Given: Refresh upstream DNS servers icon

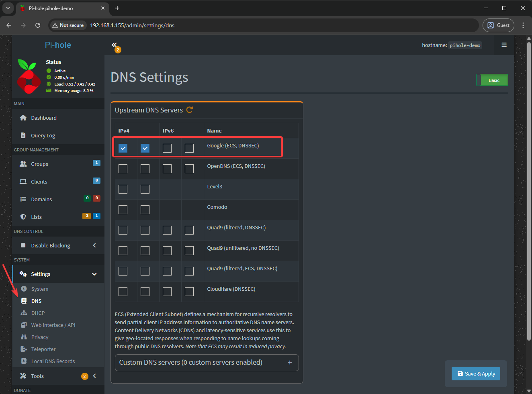Looking at the screenshot, I should [x=190, y=110].
